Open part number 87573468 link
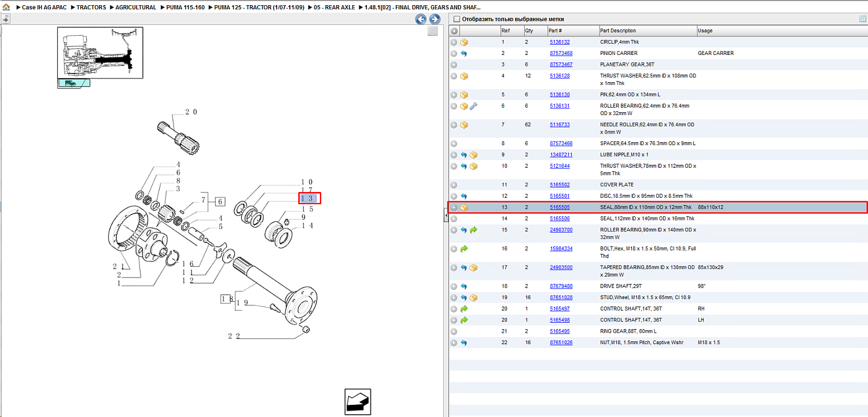 [x=561, y=53]
